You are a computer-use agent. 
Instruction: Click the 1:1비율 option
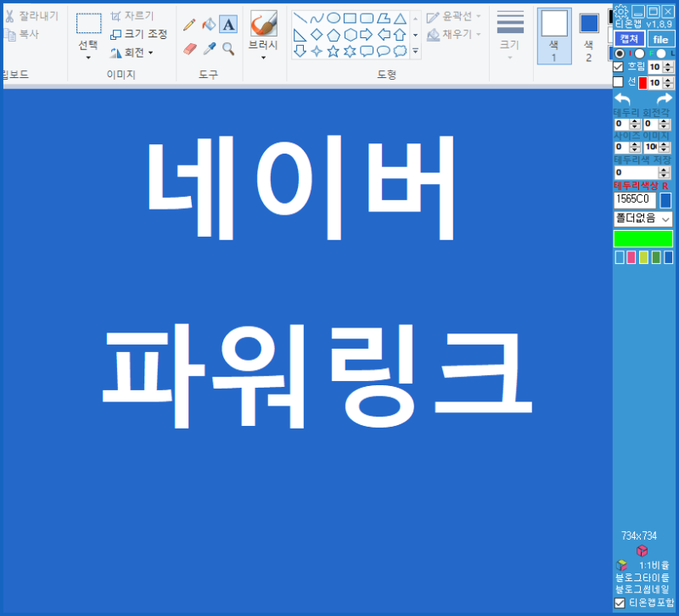[654, 565]
